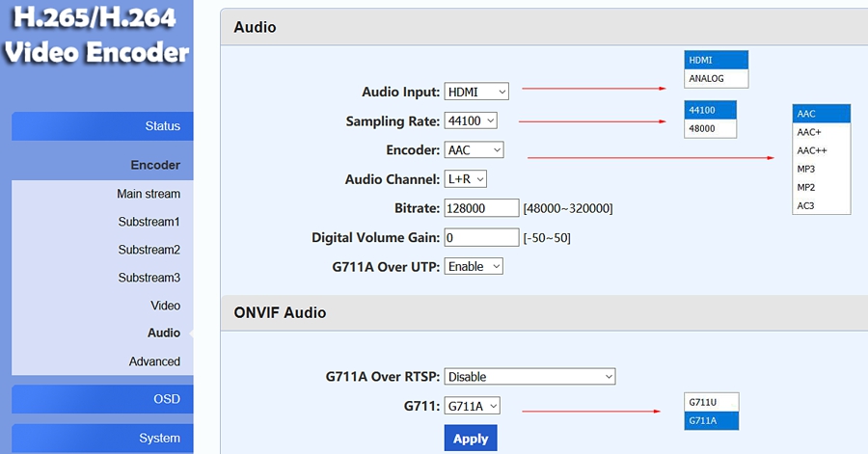868x454 pixels.
Task: Select the Audio sidebar item
Action: (163, 333)
